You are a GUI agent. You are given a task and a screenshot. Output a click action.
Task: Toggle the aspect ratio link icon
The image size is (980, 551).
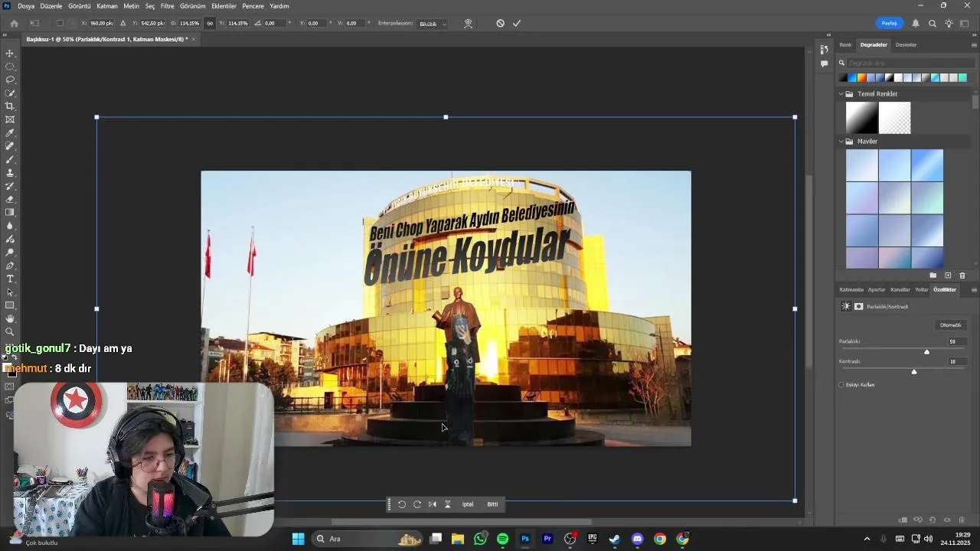[x=210, y=24]
